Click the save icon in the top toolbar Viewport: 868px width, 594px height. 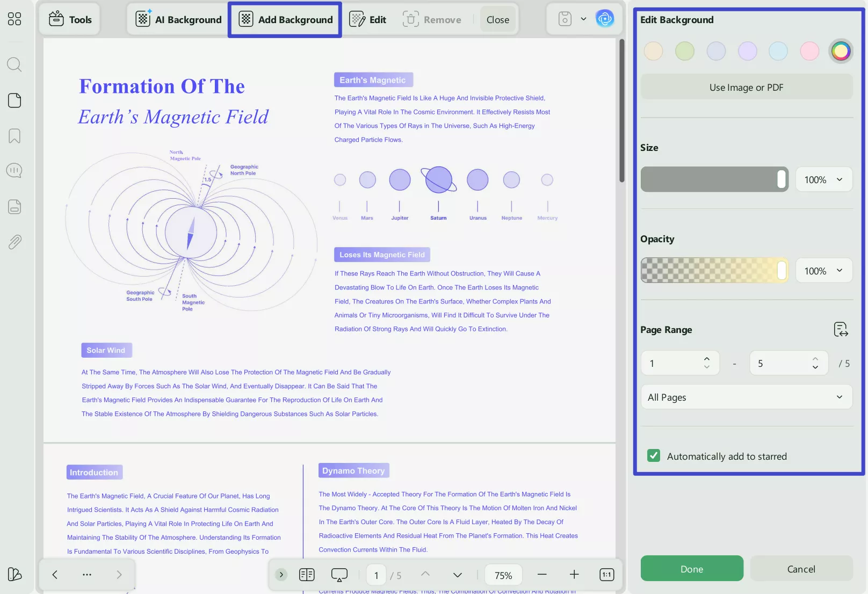(565, 19)
